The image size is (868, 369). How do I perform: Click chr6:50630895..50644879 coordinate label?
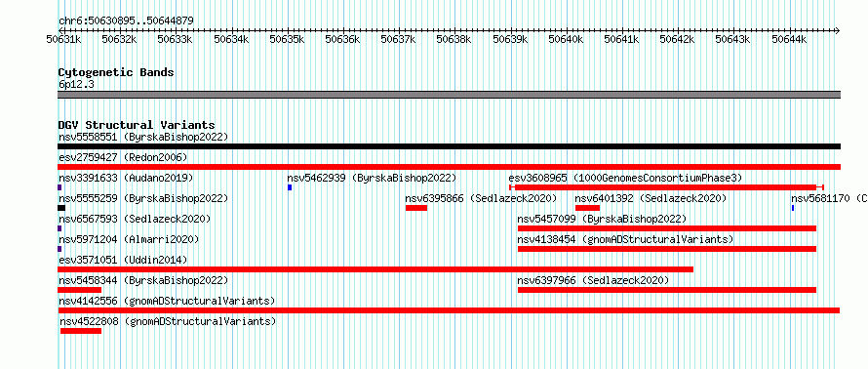click(x=126, y=21)
